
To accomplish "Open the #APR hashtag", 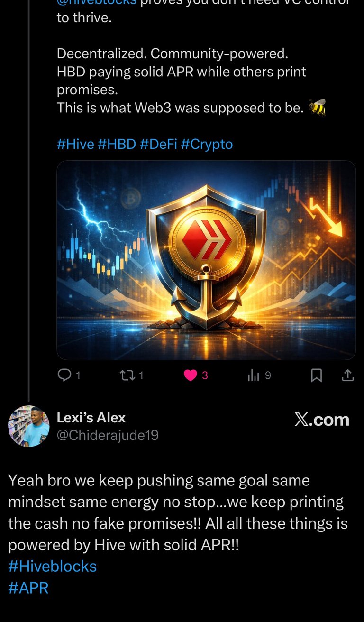I will click(28, 588).
